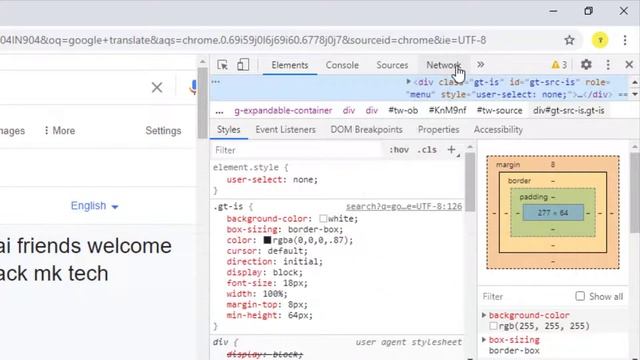The height and width of the screenshot is (360, 640).
Task: Open the Event Listeners sub-tab
Action: (x=286, y=130)
